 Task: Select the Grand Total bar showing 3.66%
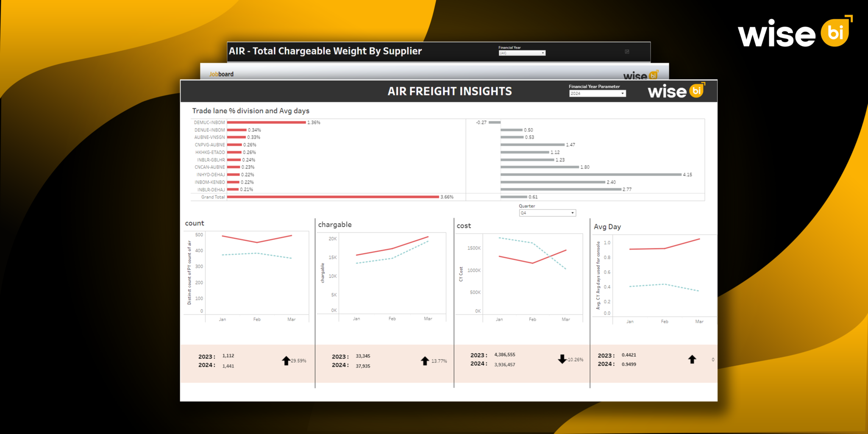point(333,197)
